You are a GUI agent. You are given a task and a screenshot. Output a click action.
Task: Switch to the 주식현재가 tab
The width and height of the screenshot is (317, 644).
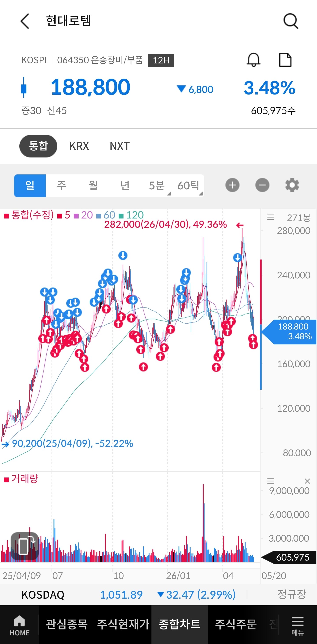(123, 624)
